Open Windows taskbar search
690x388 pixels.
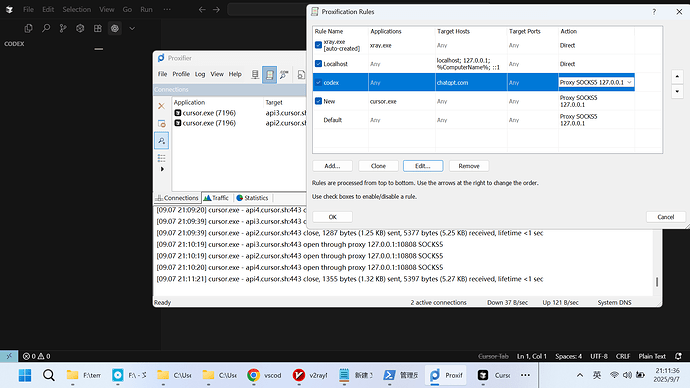click(48, 375)
